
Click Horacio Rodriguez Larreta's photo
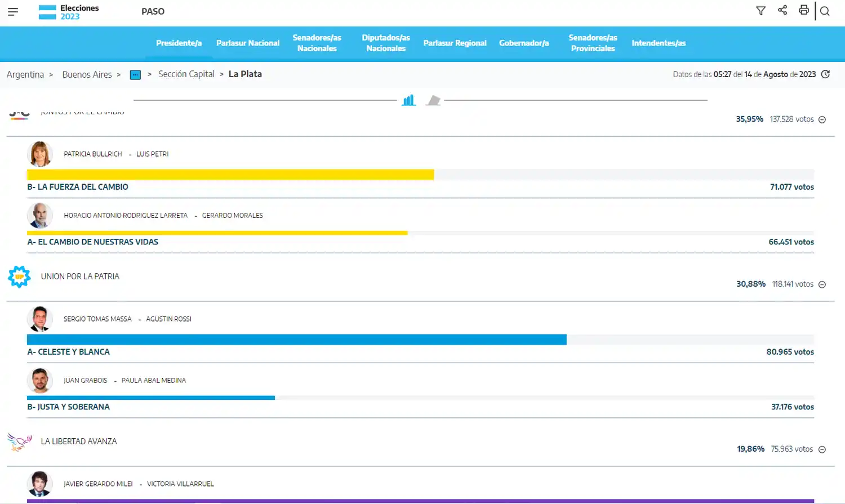coord(40,216)
